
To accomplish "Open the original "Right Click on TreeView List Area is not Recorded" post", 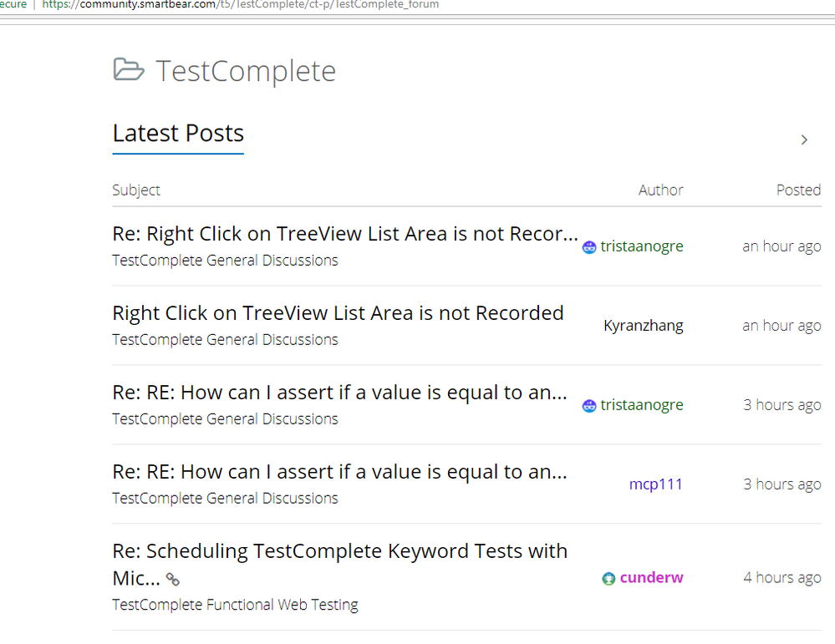I will point(338,313).
